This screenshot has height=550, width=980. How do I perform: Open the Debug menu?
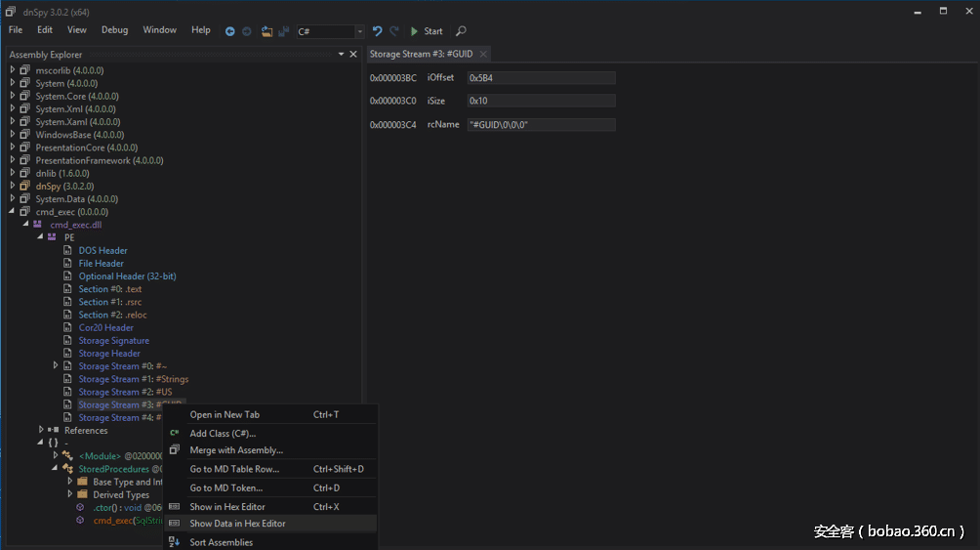(x=114, y=30)
